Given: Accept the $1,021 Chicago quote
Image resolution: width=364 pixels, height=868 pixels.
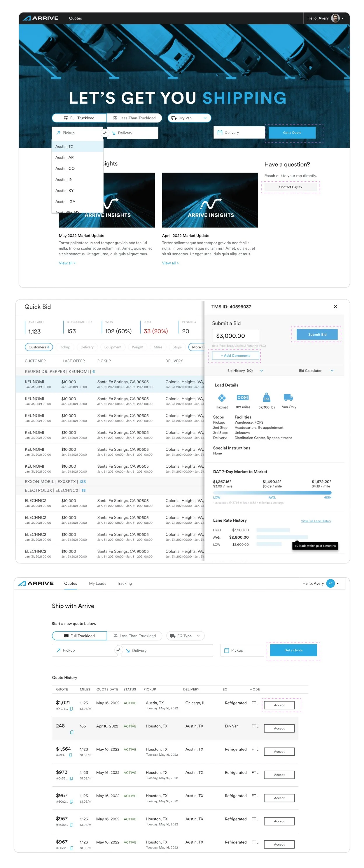Looking at the screenshot, I should [279, 705].
